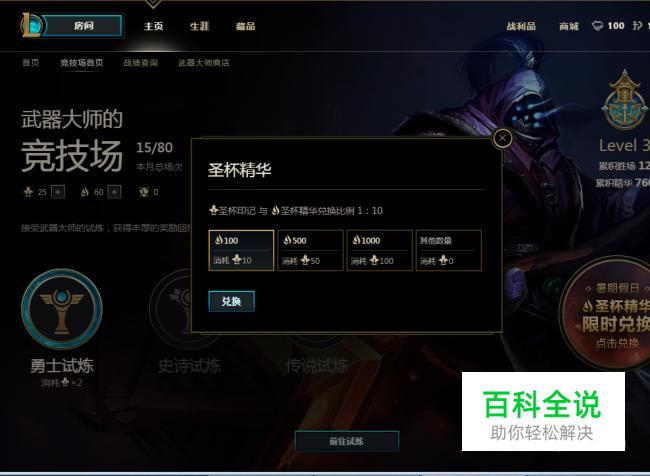Select the 勇士试炼 trophy emblem
650x476 pixels.
tap(62, 309)
